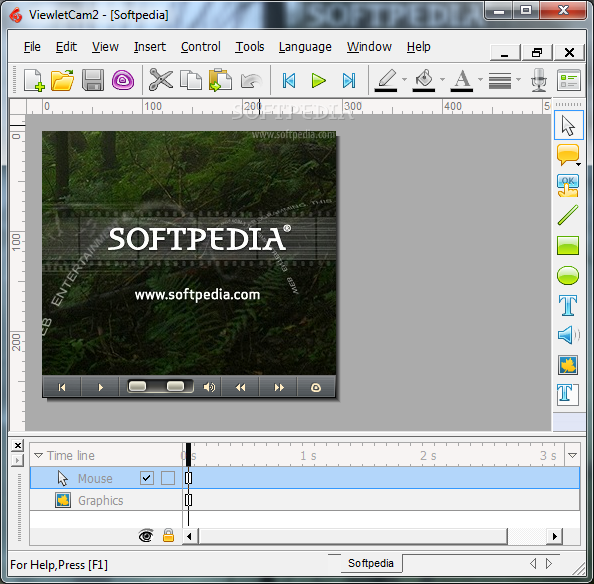
Task: Toggle player bar sound speaker button
Action: coord(209,387)
